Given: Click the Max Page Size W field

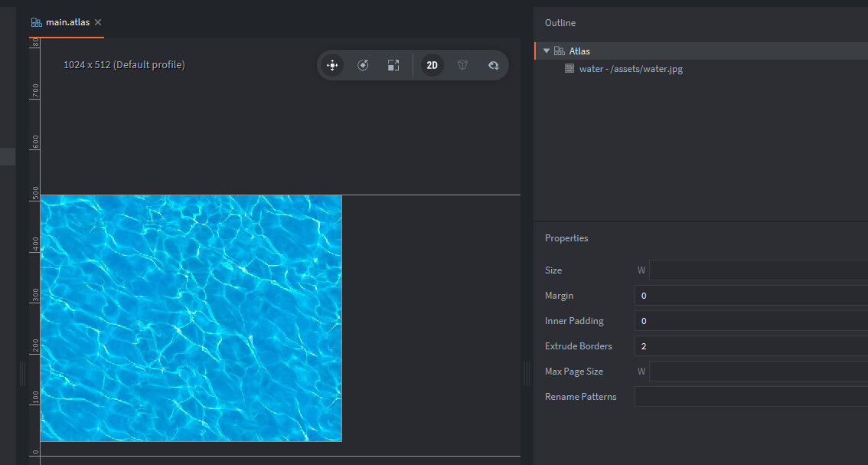Looking at the screenshot, I should click(x=758, y=372).
